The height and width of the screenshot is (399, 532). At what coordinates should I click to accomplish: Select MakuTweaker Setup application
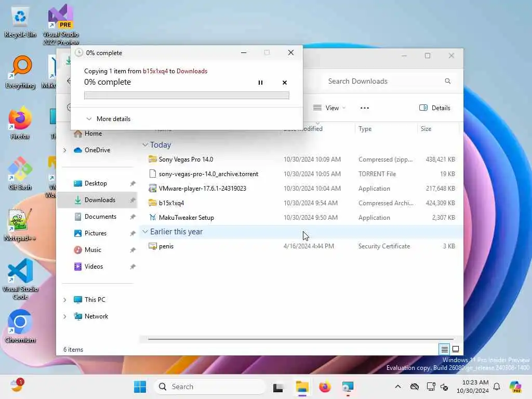(x=301, y=218)
